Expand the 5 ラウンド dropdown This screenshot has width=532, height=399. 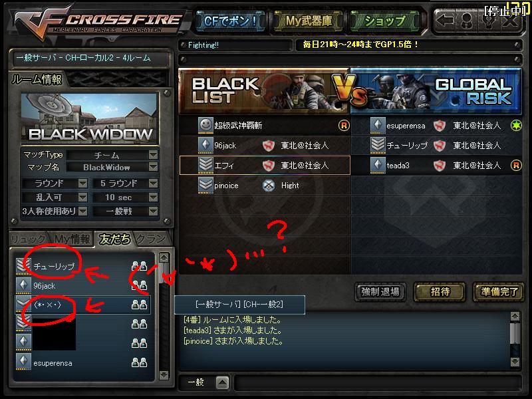(154, 184)
